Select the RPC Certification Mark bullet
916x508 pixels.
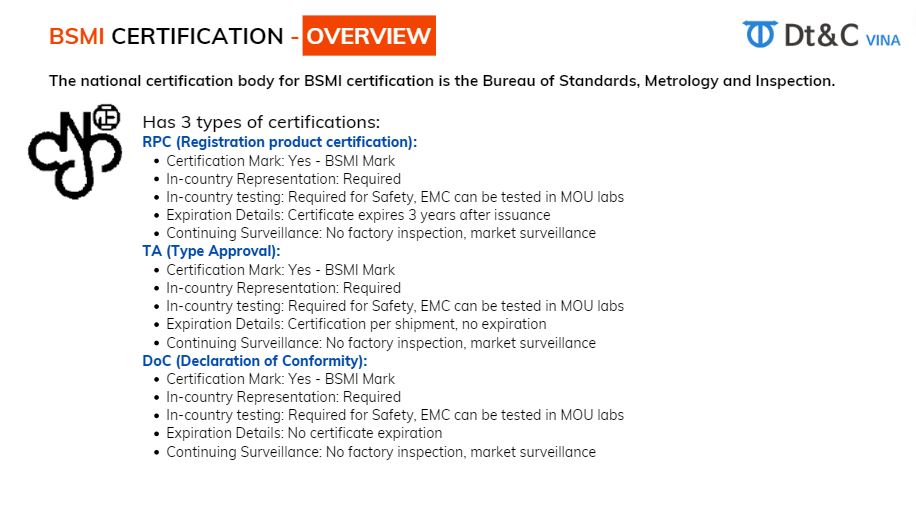[280, 161]
